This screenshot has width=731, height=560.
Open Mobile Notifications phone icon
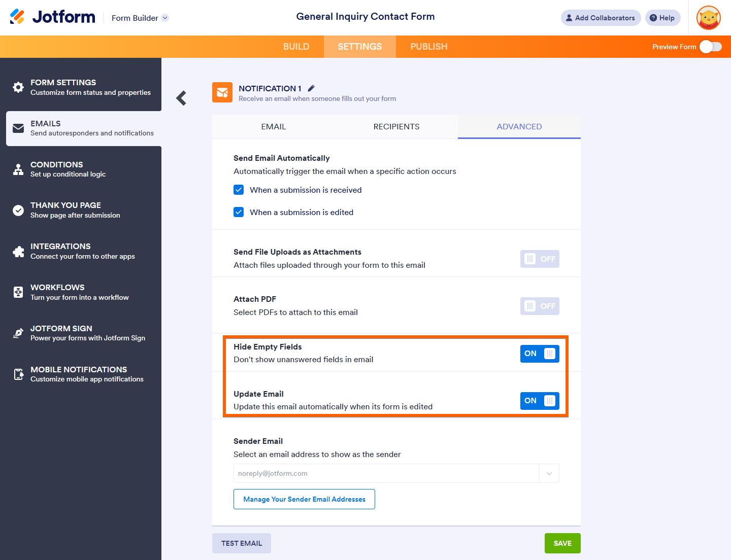tap(18, 374)
